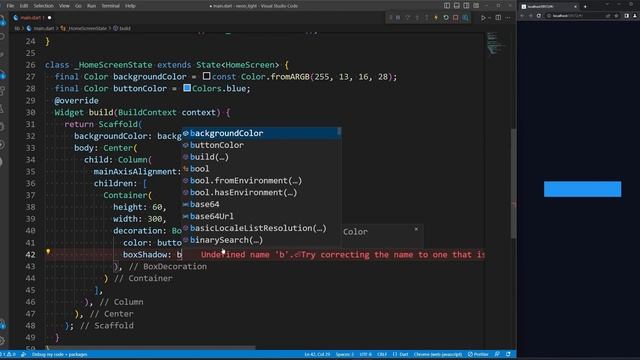
Task: Open the View menu
Action: tap(64, 6)
